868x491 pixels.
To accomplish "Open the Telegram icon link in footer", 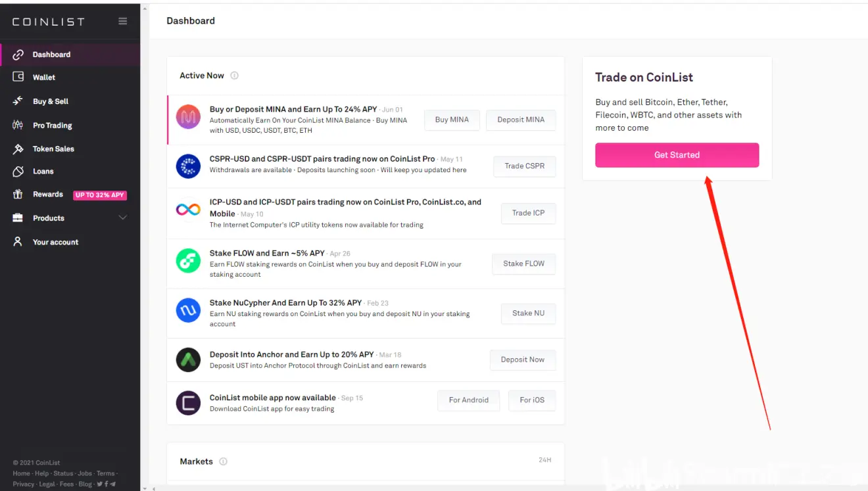I will click(x=113, y=484).
